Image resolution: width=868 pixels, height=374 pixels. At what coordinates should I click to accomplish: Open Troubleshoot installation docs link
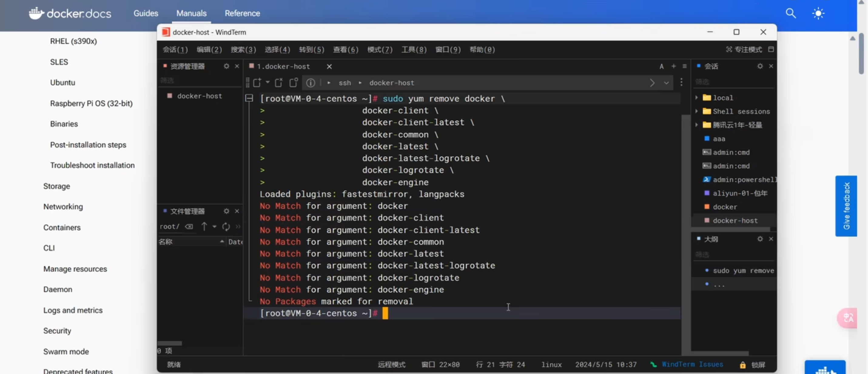[92, 165]
